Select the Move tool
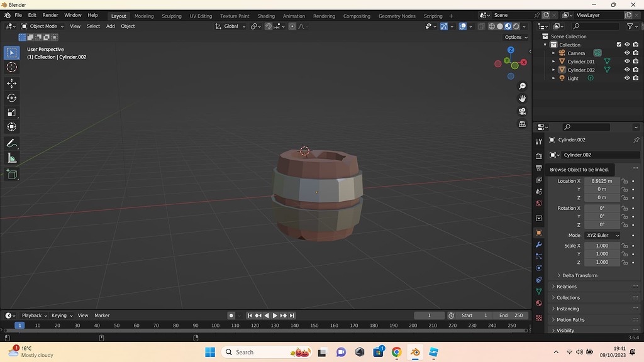 pyautogui.click(x=11, y=84)
